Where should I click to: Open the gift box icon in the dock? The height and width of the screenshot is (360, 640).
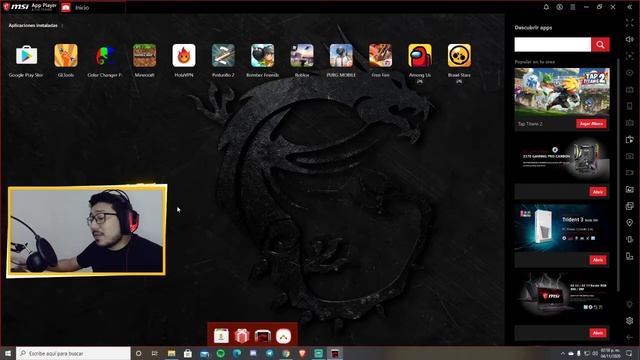click(242, 336)
